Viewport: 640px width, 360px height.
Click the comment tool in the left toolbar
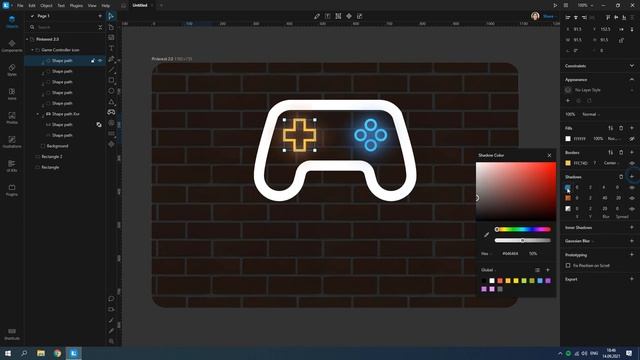click(x=111, y=299)
